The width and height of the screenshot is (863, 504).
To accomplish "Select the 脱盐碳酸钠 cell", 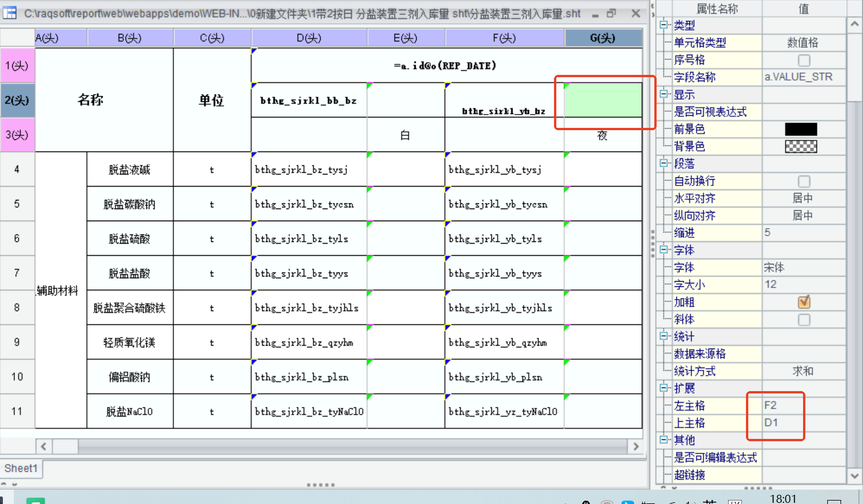I will tap(130, 204).
